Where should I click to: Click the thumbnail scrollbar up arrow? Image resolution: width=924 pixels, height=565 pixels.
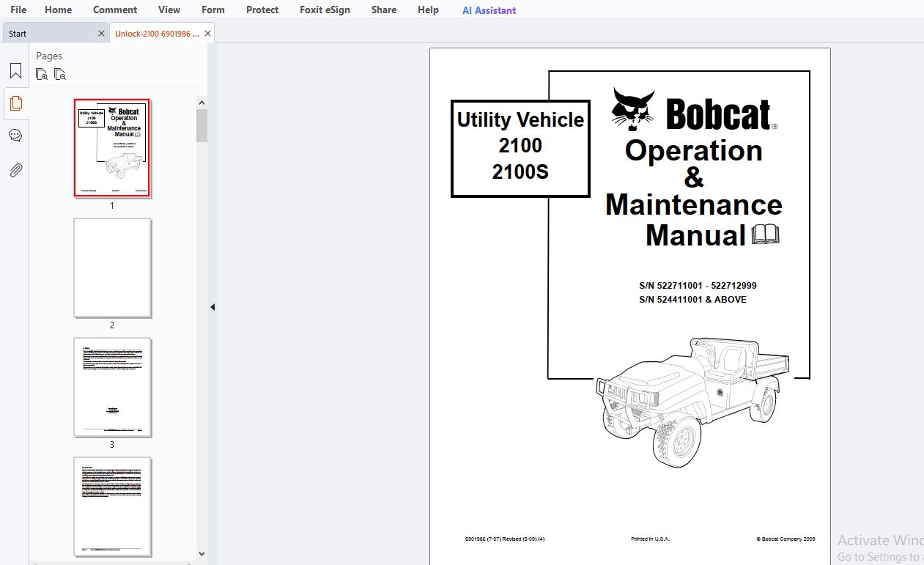(202, 102)
